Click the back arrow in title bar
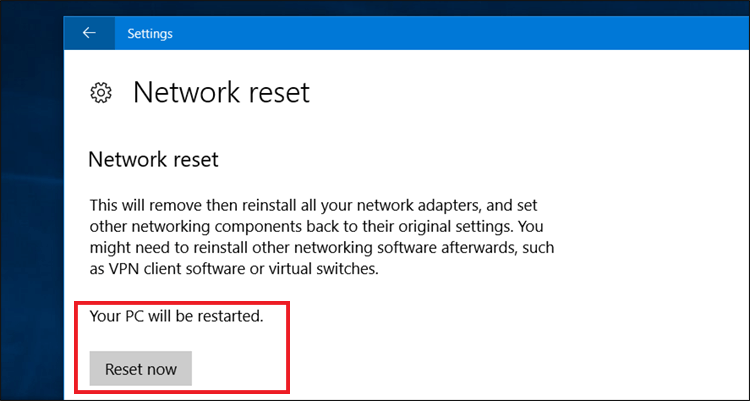The height and width of the screenshot is (401, 750). pos(89,33)
